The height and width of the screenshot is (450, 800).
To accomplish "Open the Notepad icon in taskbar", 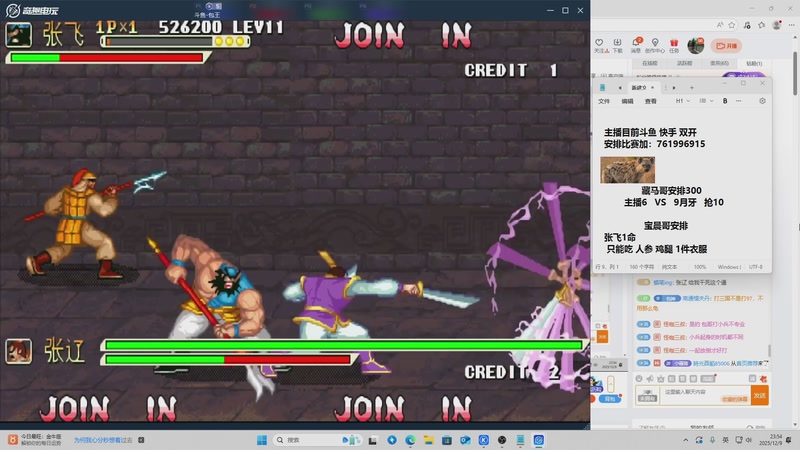I will tap(520, 440).
